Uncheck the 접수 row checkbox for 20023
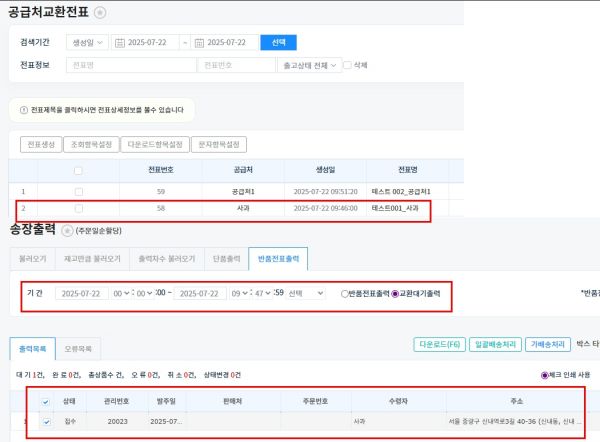This screenshot has width=600, height=442. click(44, 422)
